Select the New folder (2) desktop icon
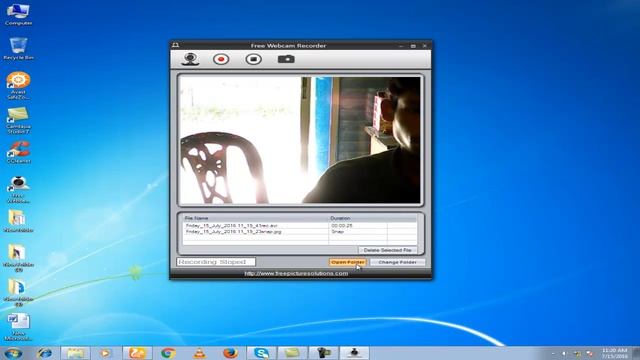640x360 pixels. click(x=18, y=258)
